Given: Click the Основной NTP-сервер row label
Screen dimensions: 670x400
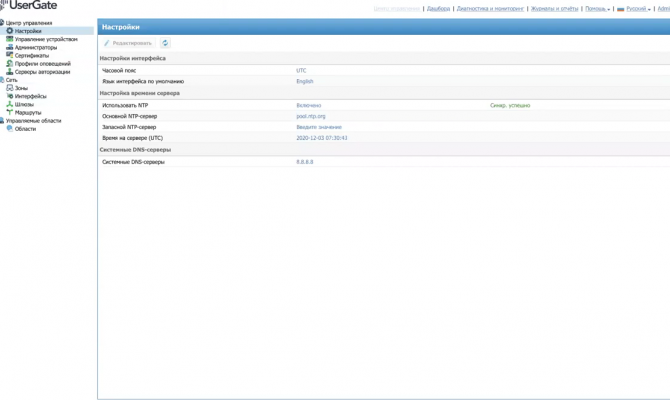Looking at the screenshot, I should (x=129, y=116).
